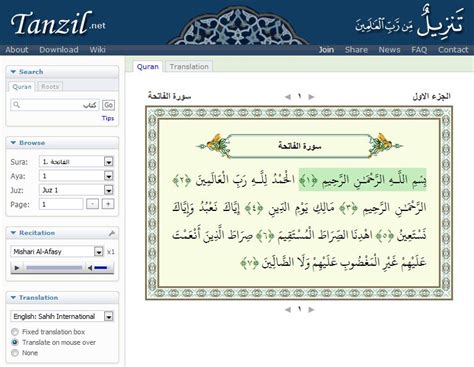The width and height of the screenshot is (474, 367).
Task: Adjust the volume slider
Action: point(101,267)
